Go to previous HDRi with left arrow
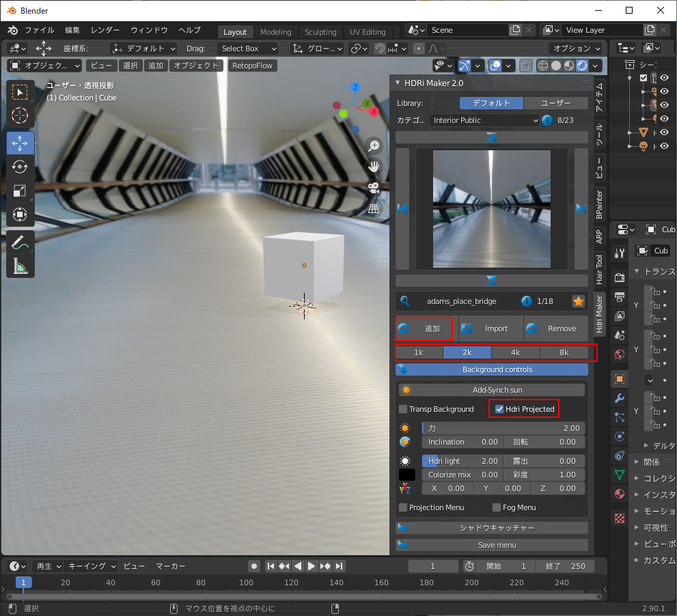677x616 pixels. point(402,209)
